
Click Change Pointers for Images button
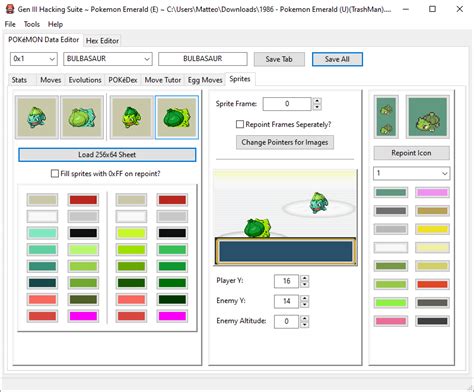285,142
